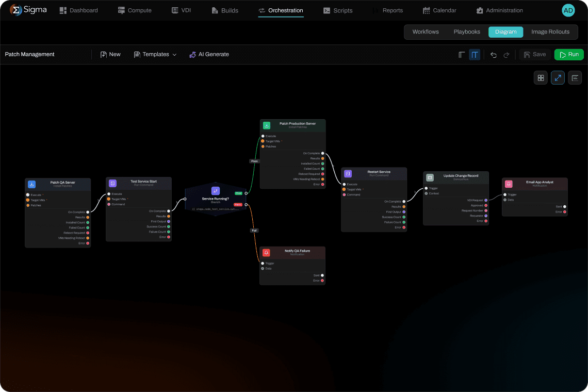Click the Email App Analyst node title
This screenshot has height=392, width=588.
coord(540,182)
